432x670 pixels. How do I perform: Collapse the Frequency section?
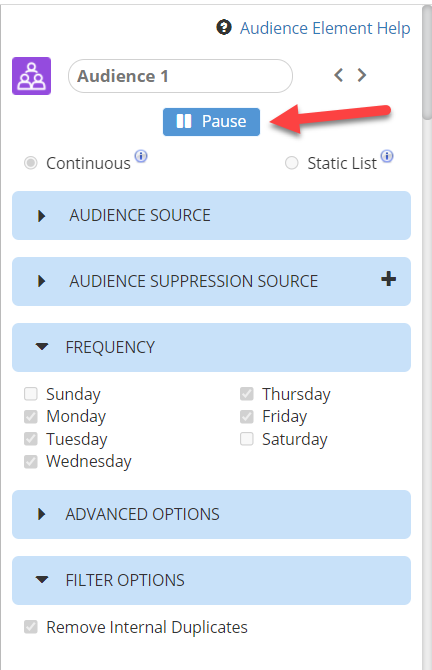coord(212,347)
